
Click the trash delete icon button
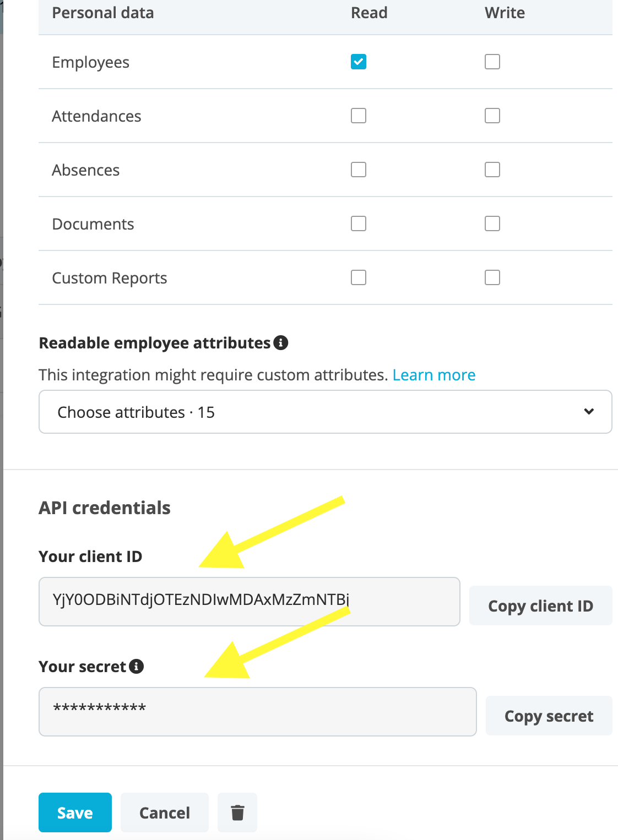[x=237, y=812]
